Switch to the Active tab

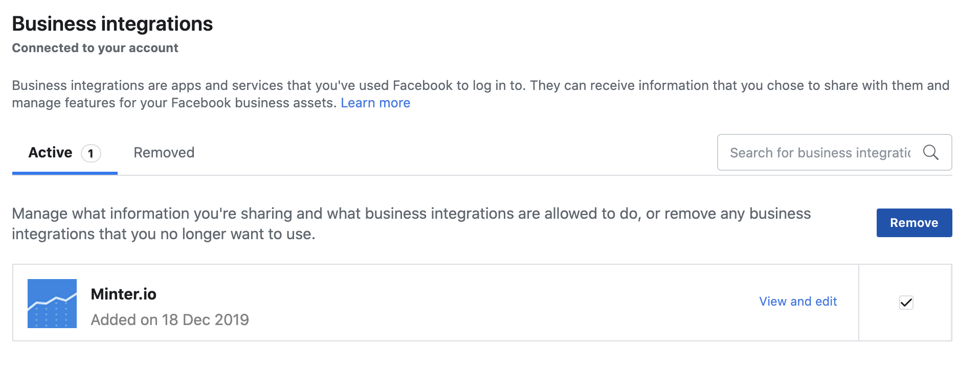click(x=51, y=153)
